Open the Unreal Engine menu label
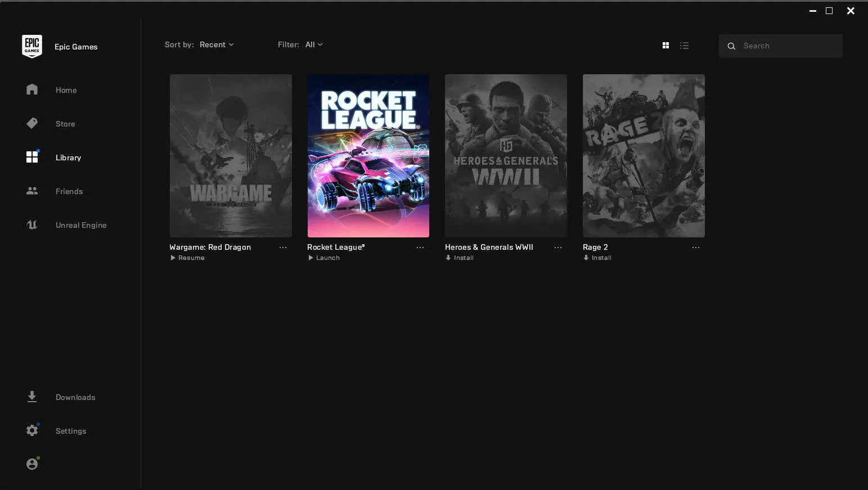The image size is (868, 490). point(81,225)
